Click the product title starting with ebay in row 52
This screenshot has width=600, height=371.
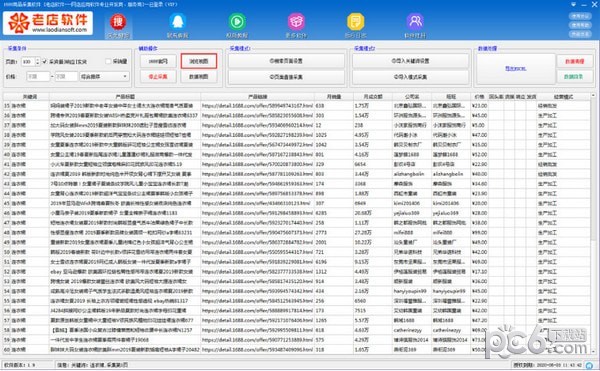[122, 272]
